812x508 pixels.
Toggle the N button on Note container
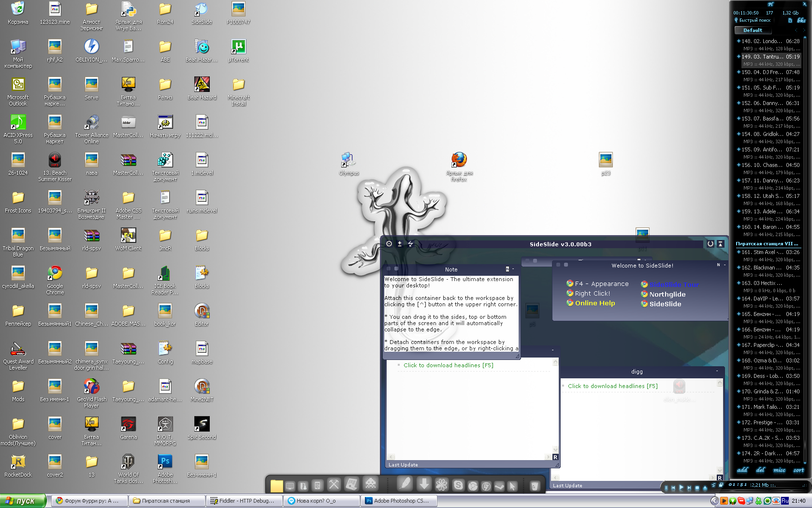click(507, 269)
